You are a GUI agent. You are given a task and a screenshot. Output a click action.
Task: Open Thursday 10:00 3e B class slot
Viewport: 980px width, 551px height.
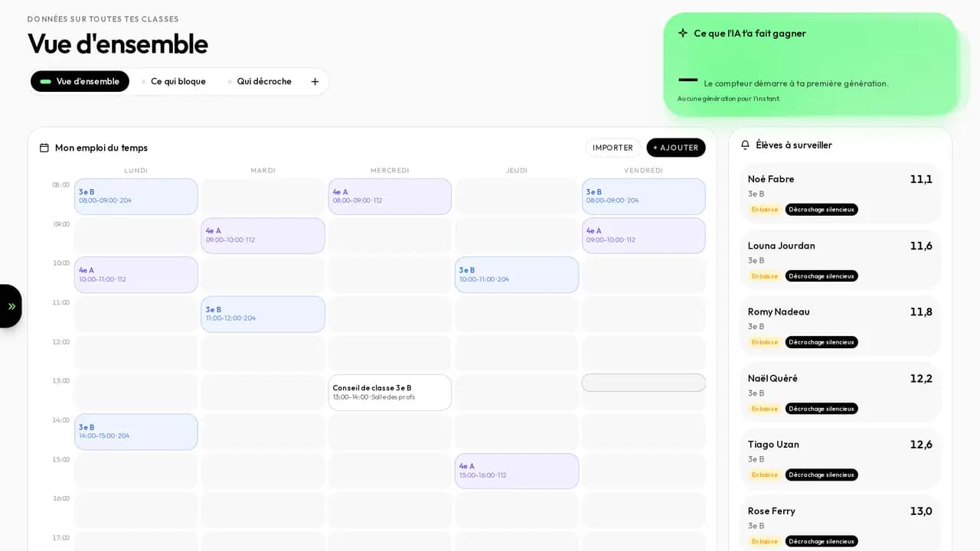(x=517, y=275)
